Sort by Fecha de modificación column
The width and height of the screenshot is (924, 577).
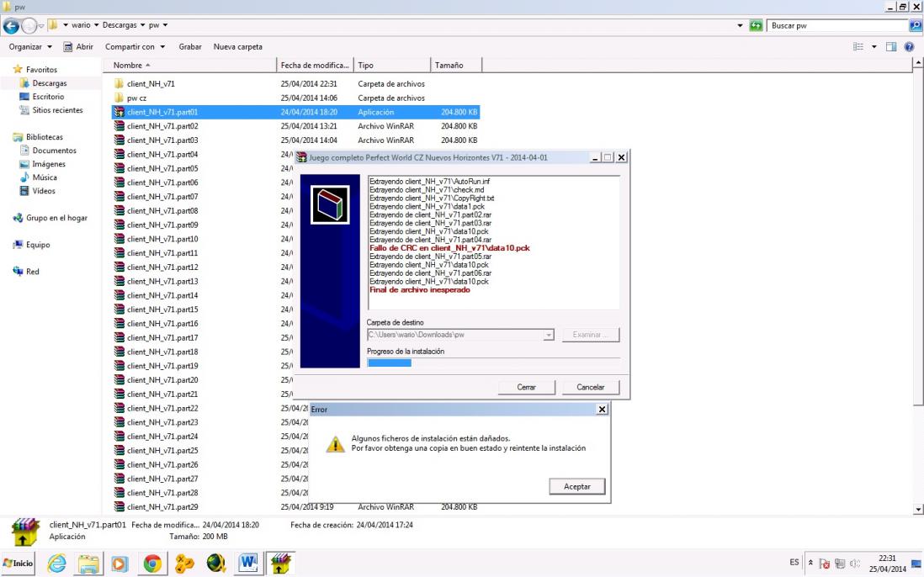315,66
